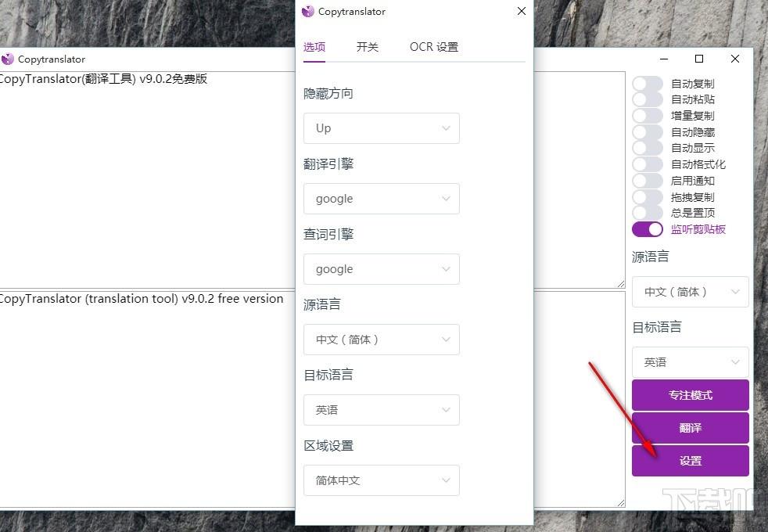The image size is (768, 532).
Task: Turn on the 自动格式化 switch
Action: coord(647,164)
